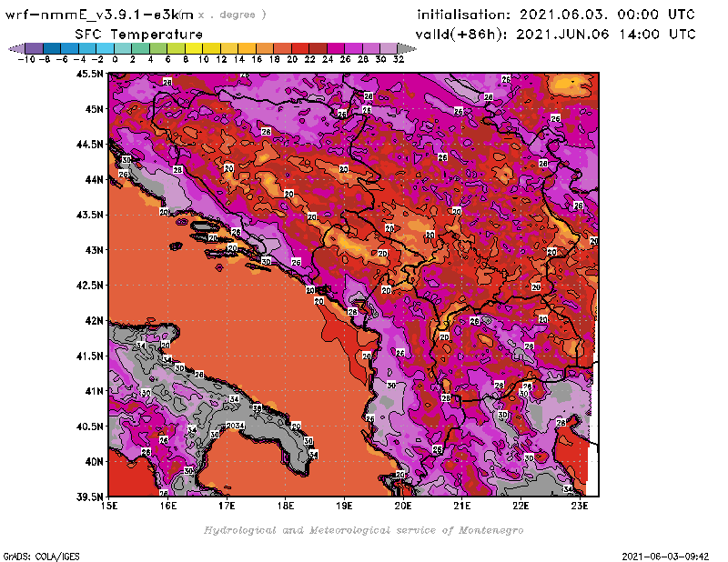Click the red swatch between 20 and 22

[300, 48]
